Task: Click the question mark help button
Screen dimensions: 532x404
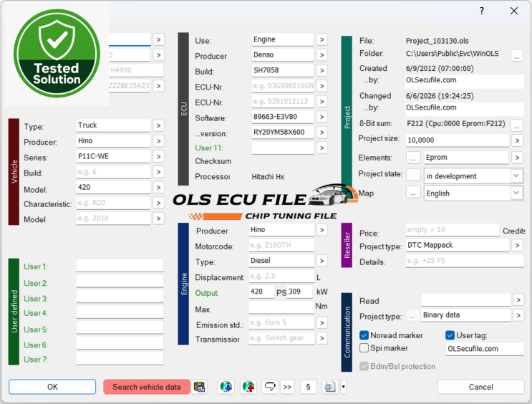Action: tap(482, 11)
